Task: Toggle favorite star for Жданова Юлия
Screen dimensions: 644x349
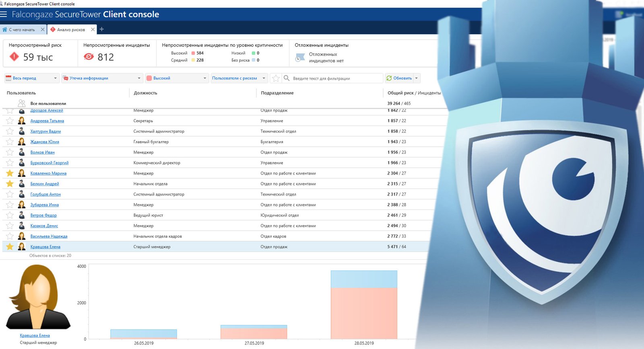Action: click(10, 142)
